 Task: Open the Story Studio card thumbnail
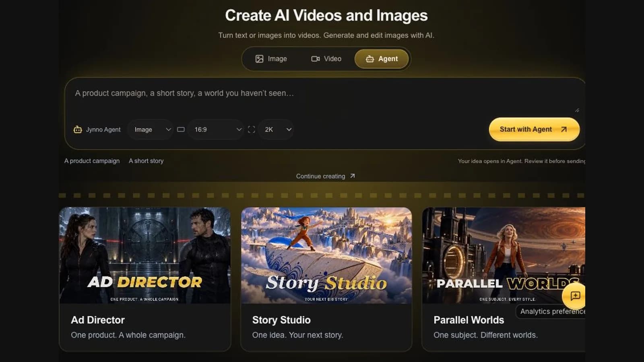(x=326, y=255)
